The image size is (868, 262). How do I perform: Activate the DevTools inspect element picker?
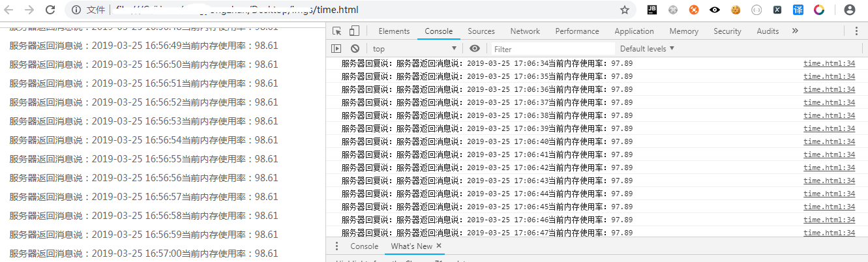[x=337, y=31]
